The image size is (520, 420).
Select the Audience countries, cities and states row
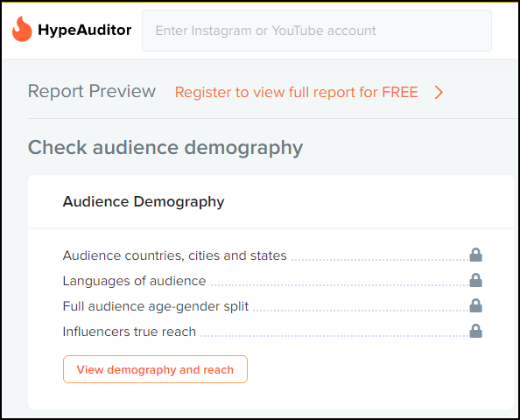point(272,255)
